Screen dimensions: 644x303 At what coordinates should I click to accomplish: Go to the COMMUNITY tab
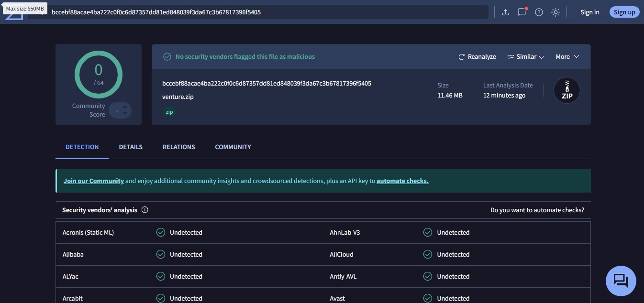click(233, 147)
